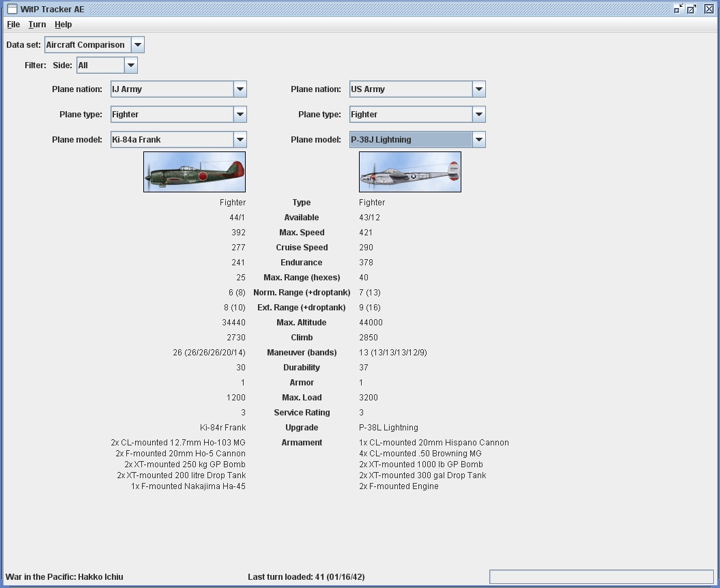Click the Ki-84a Frank aircraft picture
720x588 pixels.
(195, 172)
